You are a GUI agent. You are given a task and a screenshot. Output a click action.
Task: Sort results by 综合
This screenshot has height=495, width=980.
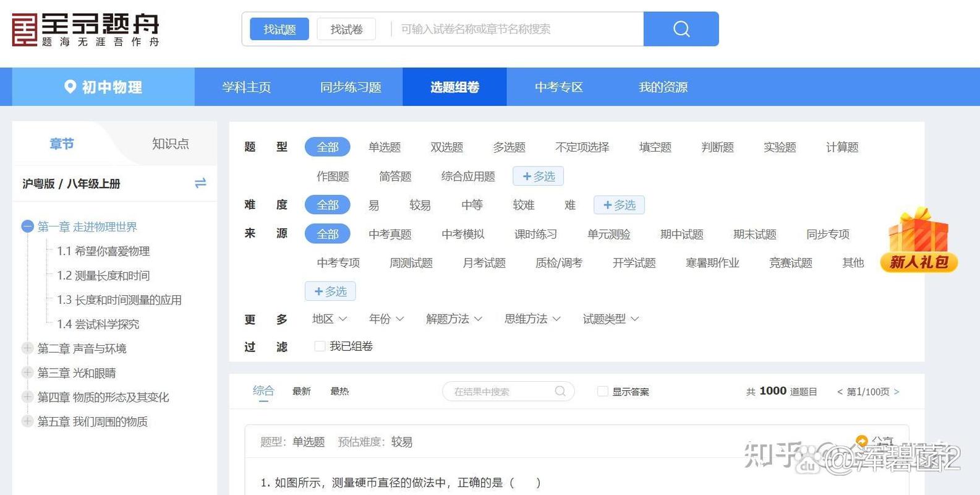[263, 390]
